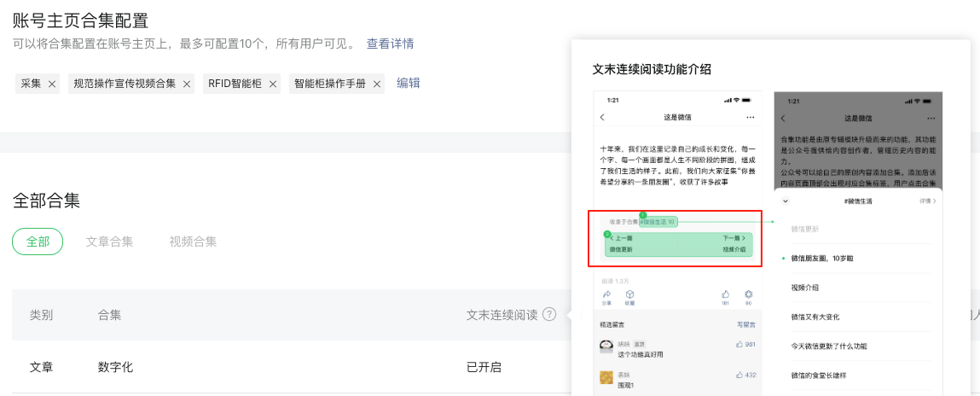980x396 pixels.
Task: Click like icon showing 432
Action: tap(740, 375)
